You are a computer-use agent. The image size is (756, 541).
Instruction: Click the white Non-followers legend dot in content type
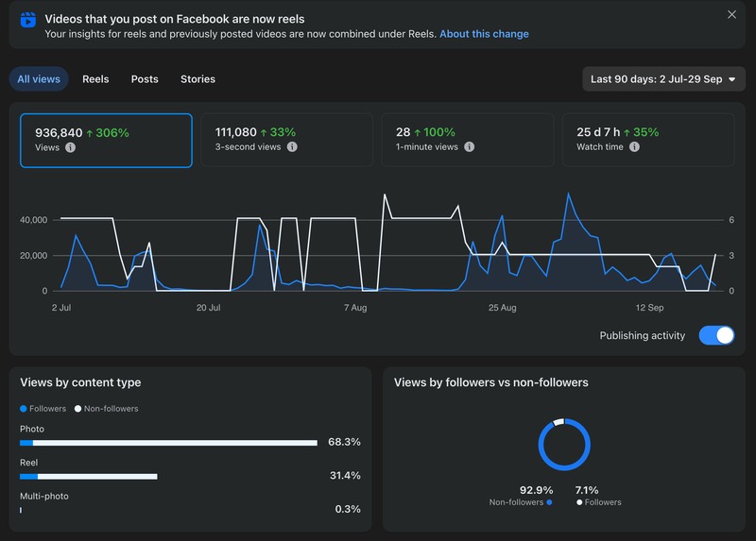(77, 409)
